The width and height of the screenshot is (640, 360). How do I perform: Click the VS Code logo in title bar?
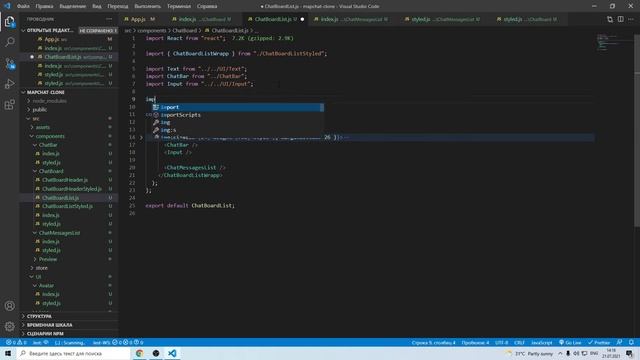click(7, 6)
